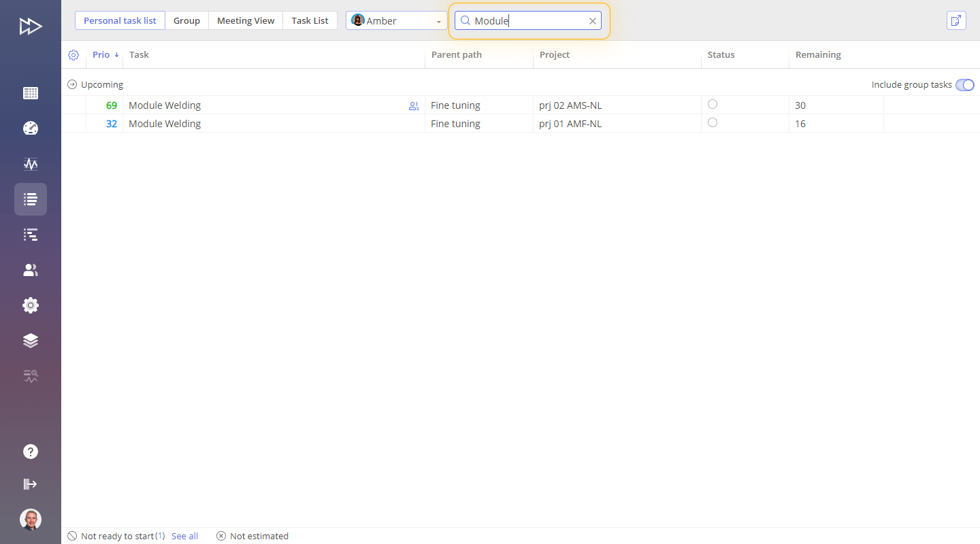Open the help question mark icon
Viewport: 980px width, 544px height.
(x=31, y=452)
